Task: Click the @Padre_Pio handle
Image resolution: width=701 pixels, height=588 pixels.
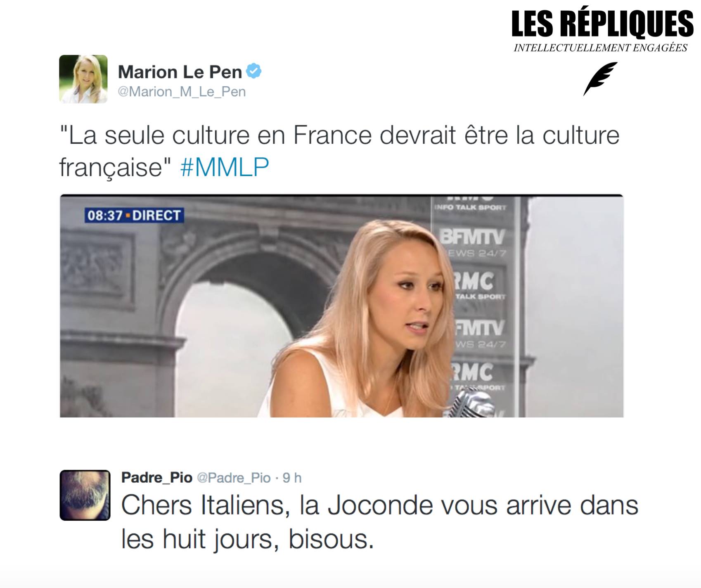Action: (x=234, y=478)
